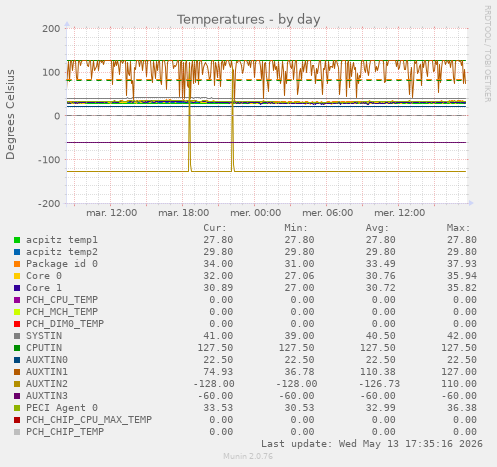The width and height of the screenshot is (497, 467).
Task: Click the 'Min:' column header
Action: point(296,228)
